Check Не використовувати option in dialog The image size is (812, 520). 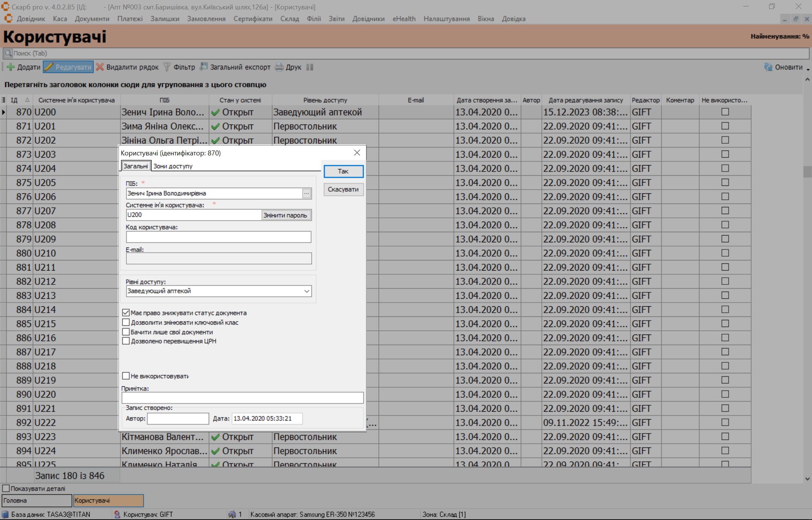(126, 376)
